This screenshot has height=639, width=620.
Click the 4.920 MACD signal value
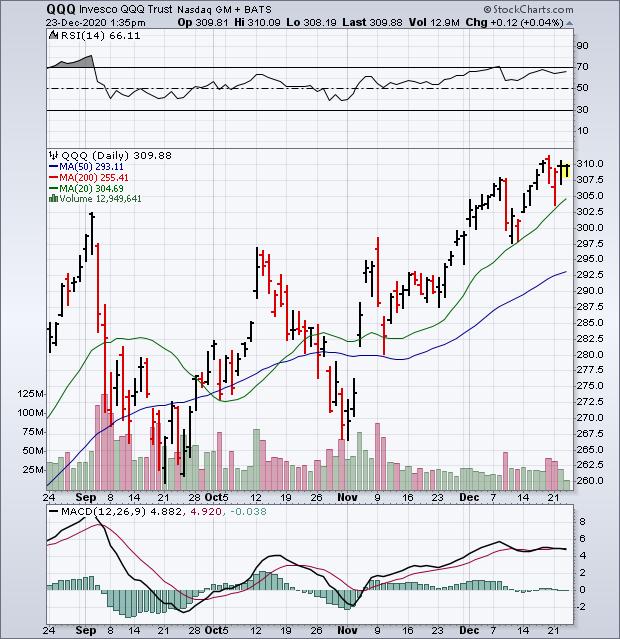point(205,511)
